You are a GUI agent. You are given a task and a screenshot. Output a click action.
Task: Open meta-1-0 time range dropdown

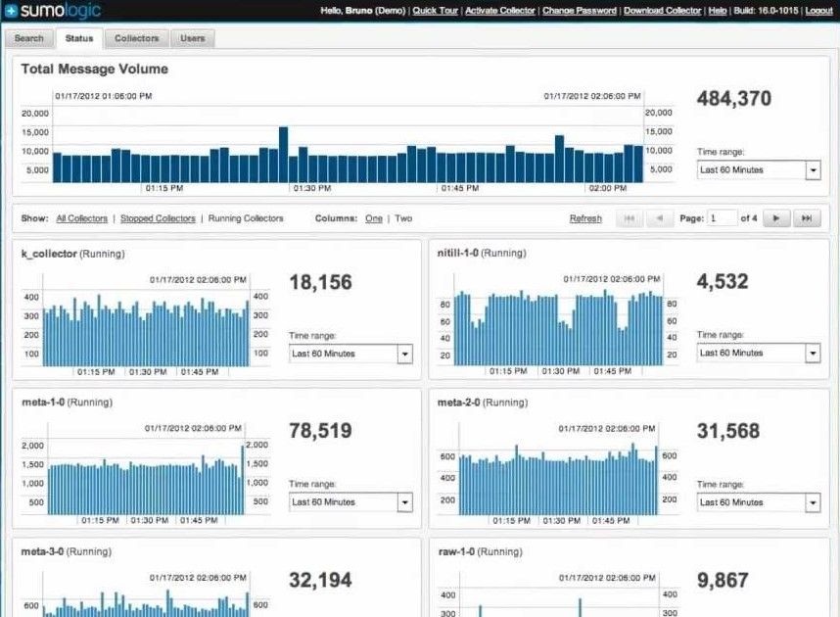point(350,502)
